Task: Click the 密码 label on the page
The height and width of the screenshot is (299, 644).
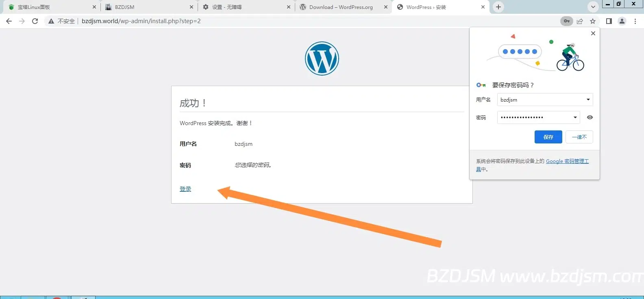Action: [x=185, y=165]
